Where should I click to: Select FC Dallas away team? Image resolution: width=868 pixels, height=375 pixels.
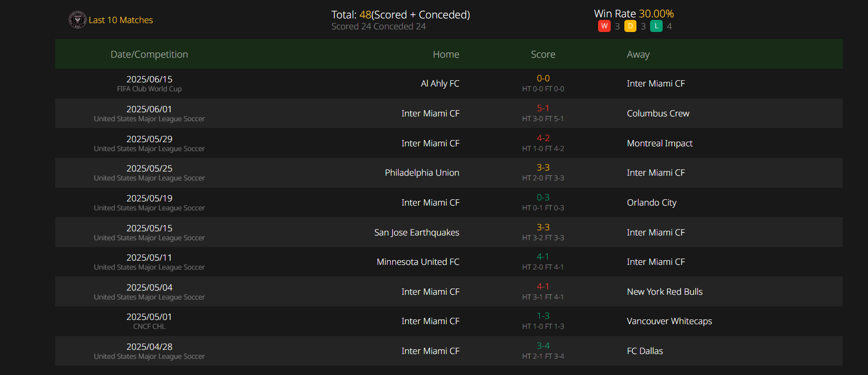645,351
